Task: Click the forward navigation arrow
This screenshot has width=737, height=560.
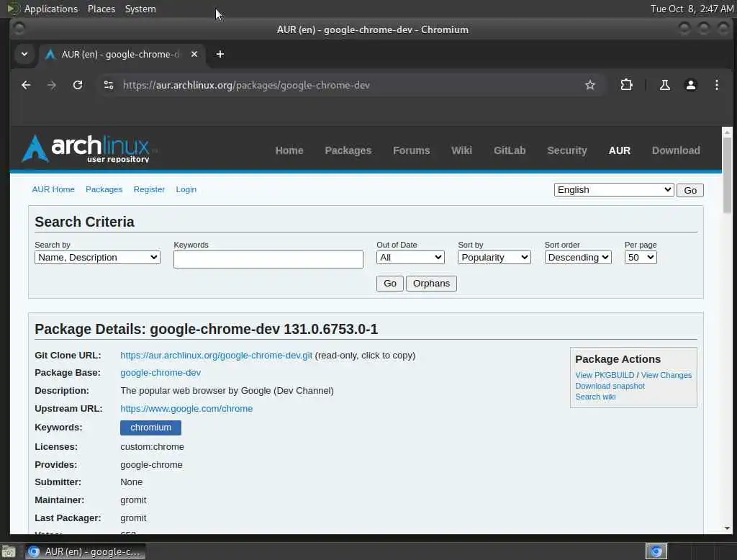Action: coord(52,85)
